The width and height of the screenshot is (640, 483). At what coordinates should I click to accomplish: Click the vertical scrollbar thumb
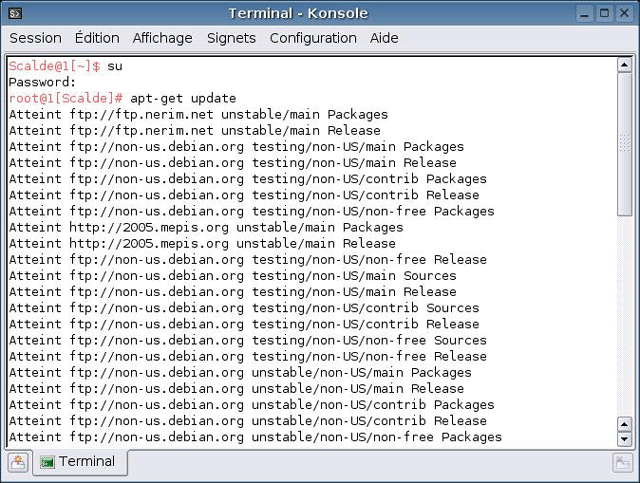pyautogui.click(x=624, y=144)
